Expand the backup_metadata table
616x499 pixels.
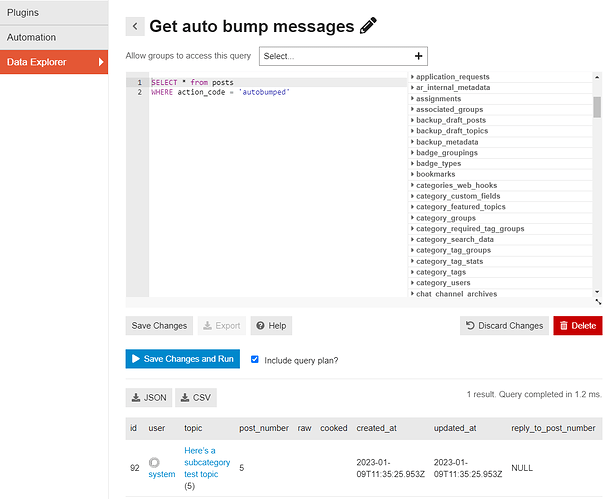coord(500,142)
